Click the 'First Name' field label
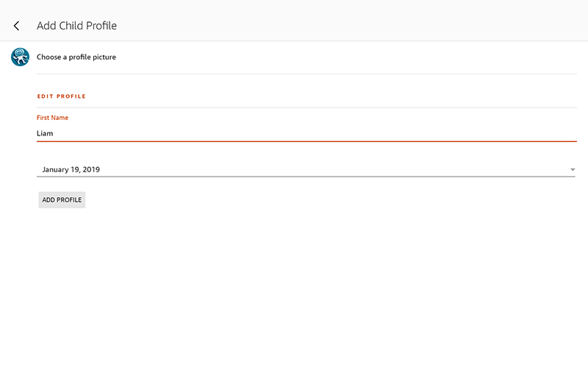Screen dimensions: 588x368 point(52,118)
